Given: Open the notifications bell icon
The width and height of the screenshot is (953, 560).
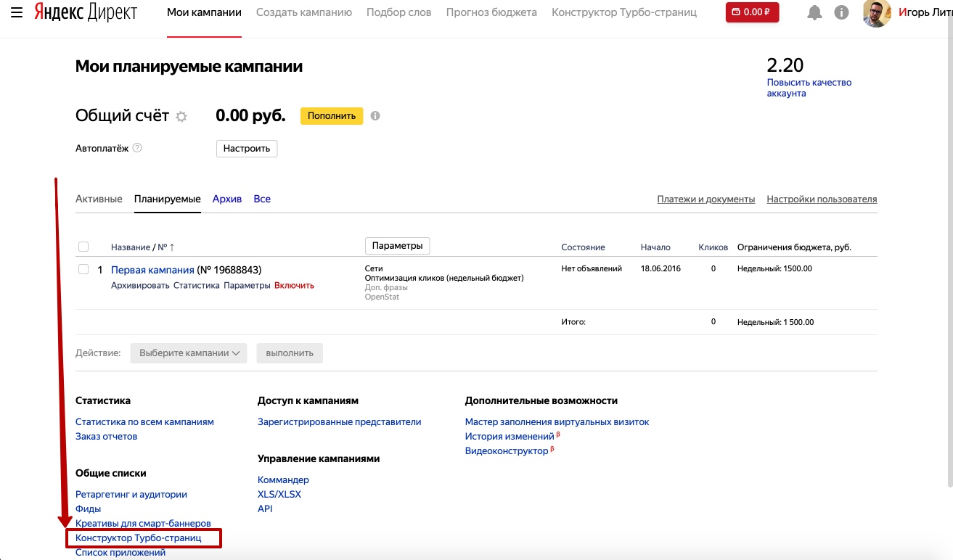Looking at the screenshot, I should coord(815,12).
